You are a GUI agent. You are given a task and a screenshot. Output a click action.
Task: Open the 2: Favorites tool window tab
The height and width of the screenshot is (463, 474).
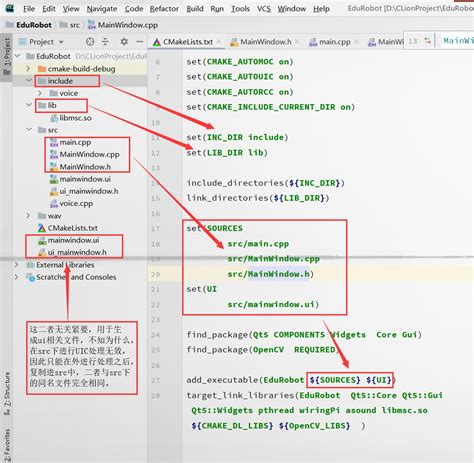coord(7,445)
